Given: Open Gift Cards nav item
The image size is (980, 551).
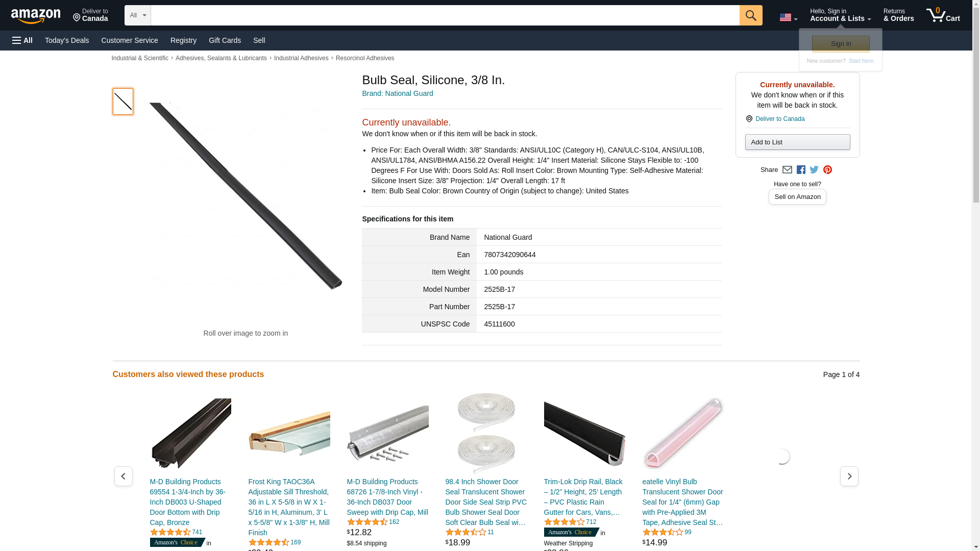Looking at the screenshot, I should tap(225, 40).
